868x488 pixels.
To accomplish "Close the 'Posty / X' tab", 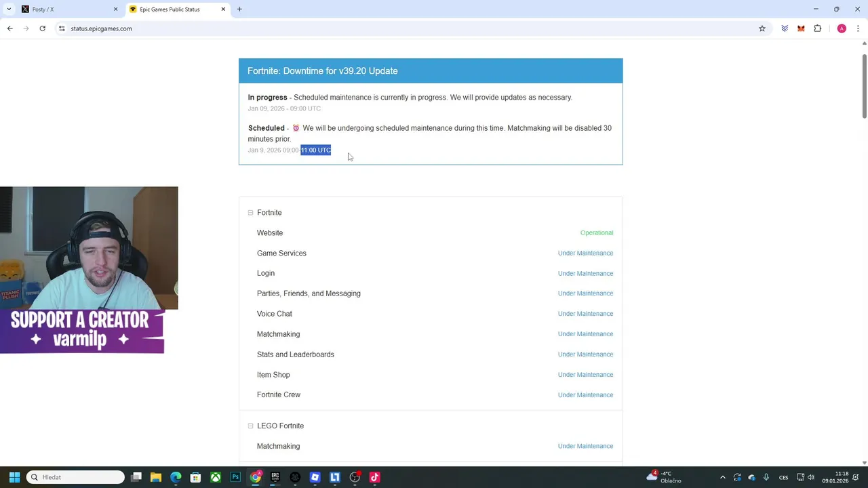I will tap(115, 9).
